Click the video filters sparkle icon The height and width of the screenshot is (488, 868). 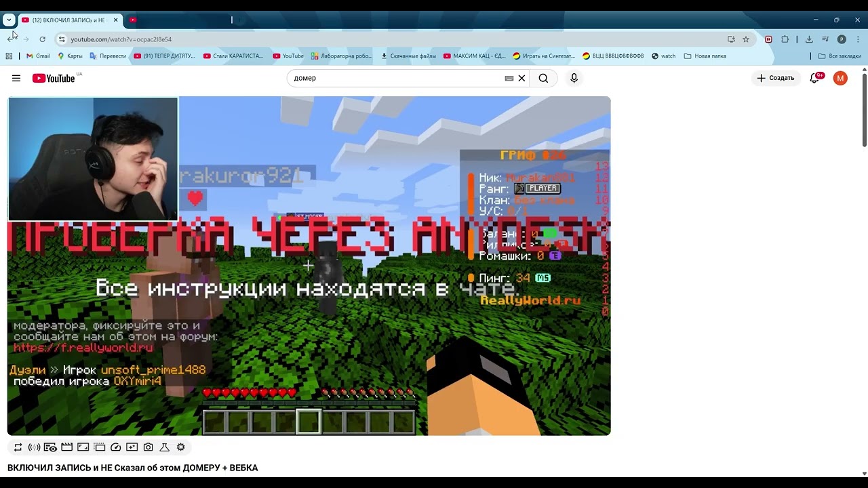[x=132, y=447]
